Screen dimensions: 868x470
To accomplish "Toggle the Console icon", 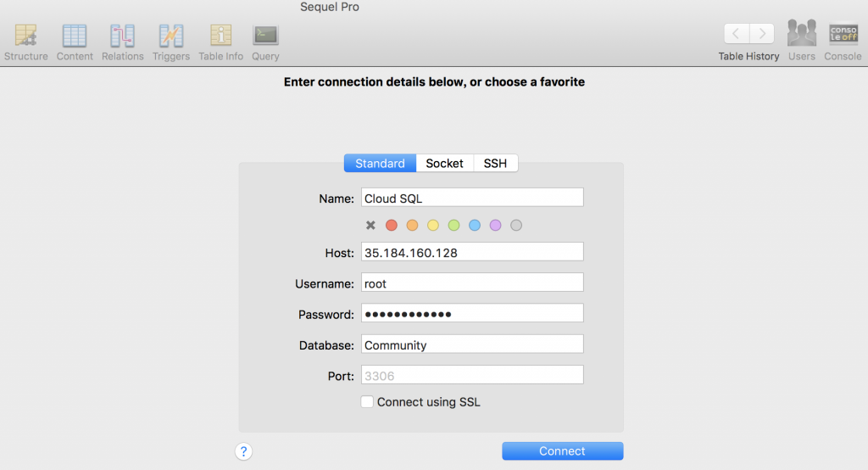I will pos(843,33).
